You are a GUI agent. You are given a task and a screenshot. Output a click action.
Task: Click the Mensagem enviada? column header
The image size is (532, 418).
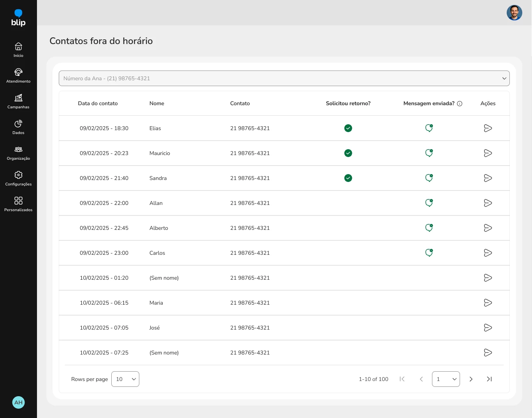pos(429,104)
